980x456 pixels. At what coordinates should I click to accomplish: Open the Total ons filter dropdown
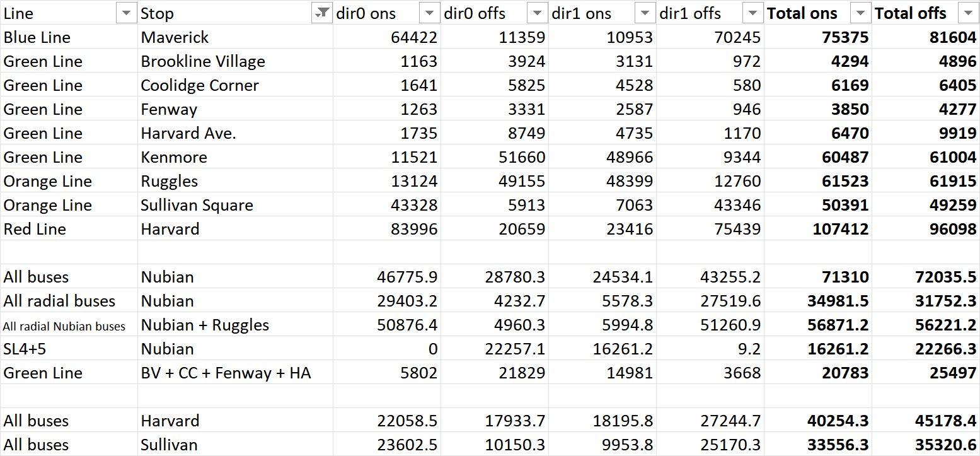click(861, 13)
